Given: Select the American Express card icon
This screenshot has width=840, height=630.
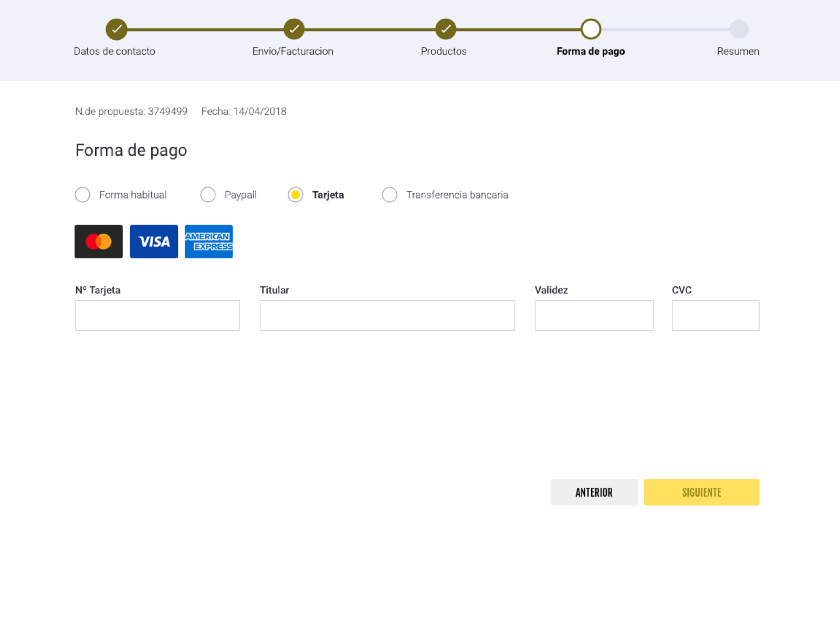Looking at the screenshot, I should click(x=208, y=241).
